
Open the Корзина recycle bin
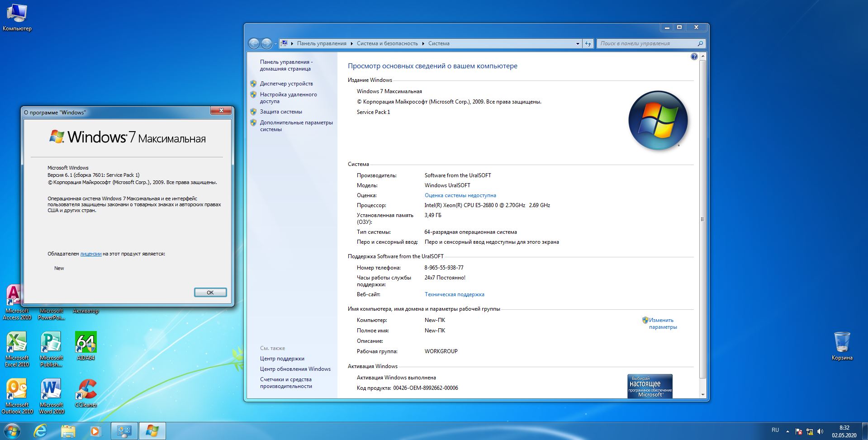(x=842, y=346)
